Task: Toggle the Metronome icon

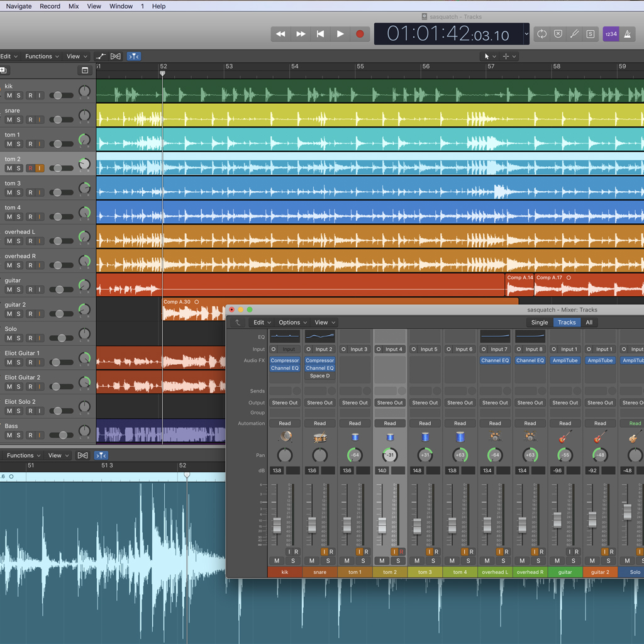Action: coord(628,34)
